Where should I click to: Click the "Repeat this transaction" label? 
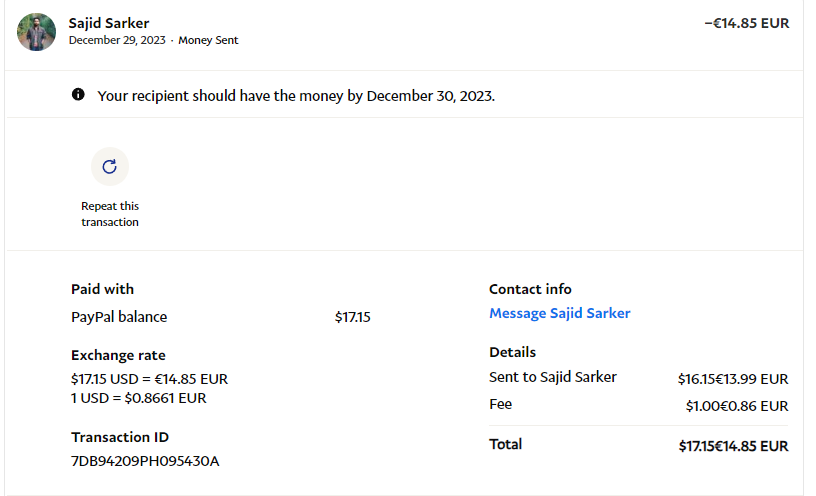[110, 214]
